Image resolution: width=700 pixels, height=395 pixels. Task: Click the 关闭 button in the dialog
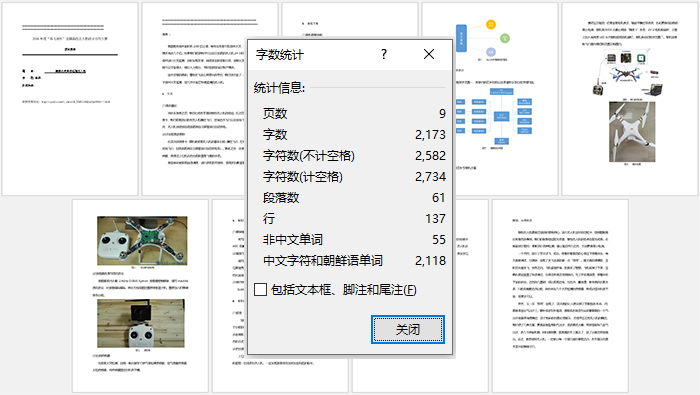(x=408, y=329)
